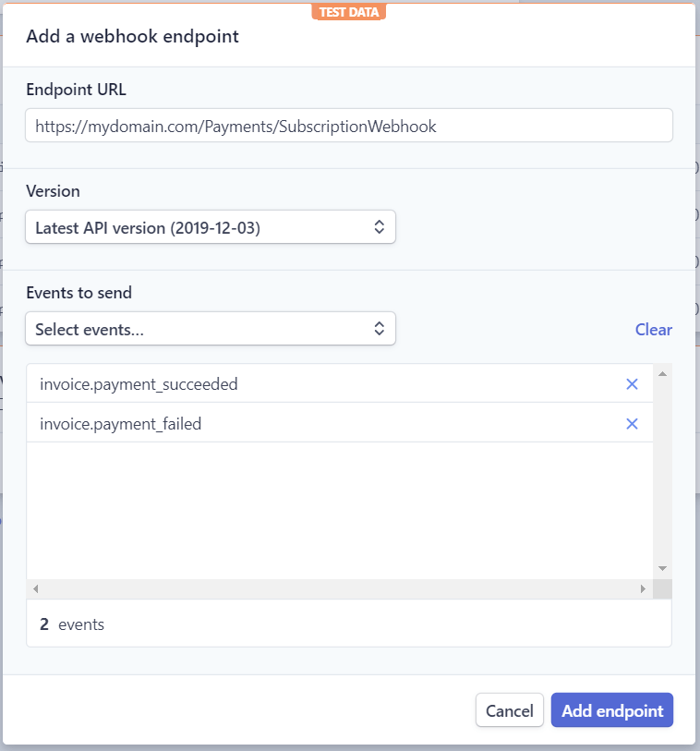This screenshot has width=700, height=751.
Task: Click the Version dropdown chevron icon
Action: tap(379, 226)
